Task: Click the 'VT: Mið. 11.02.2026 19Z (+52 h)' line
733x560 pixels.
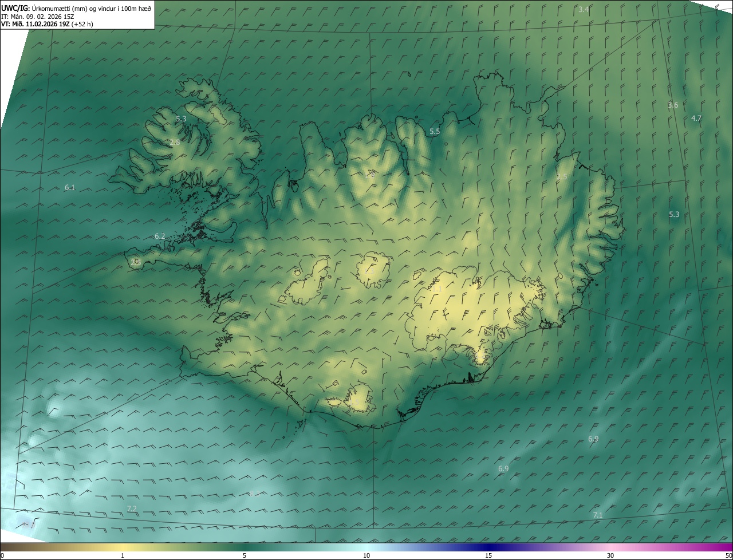Action: [x=48, y=24]
